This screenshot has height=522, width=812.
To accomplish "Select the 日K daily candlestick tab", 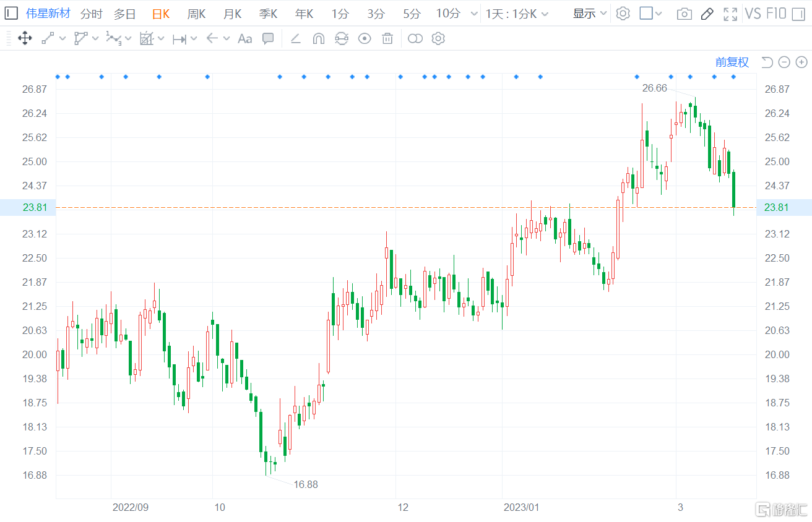I will point(161,14).
